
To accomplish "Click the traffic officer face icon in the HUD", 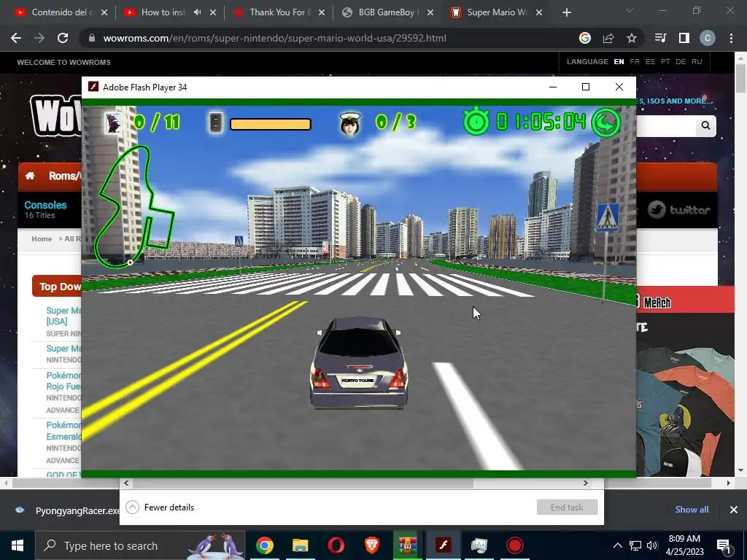I will [349, 124].
